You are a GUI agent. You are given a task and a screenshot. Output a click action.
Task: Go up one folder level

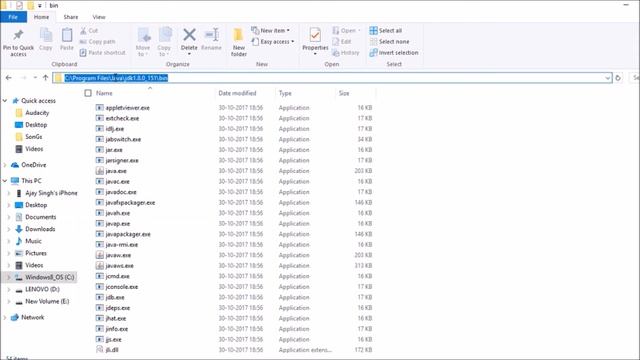tap(45, 78)
